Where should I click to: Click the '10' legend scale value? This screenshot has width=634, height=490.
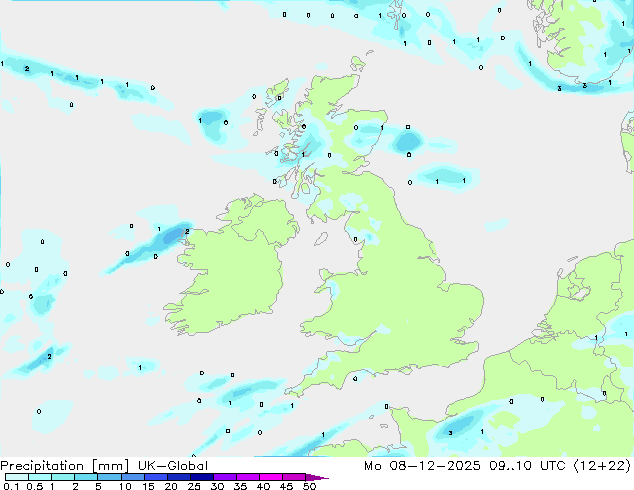125,486
